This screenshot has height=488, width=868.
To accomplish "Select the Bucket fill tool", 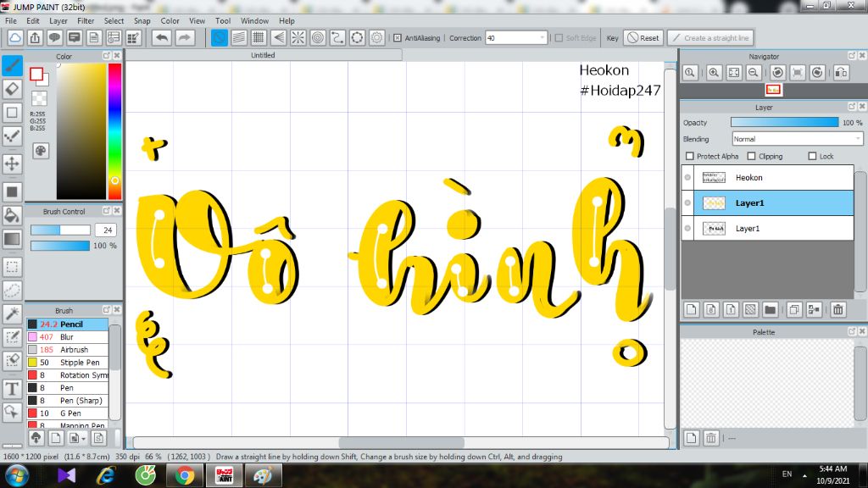I will tap(12, 214).
